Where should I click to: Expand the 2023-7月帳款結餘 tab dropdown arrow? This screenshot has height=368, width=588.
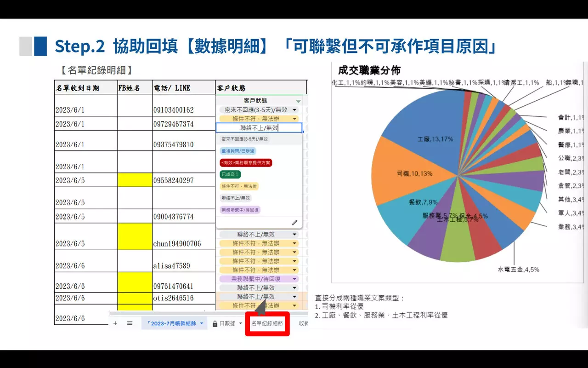[202, 323]
